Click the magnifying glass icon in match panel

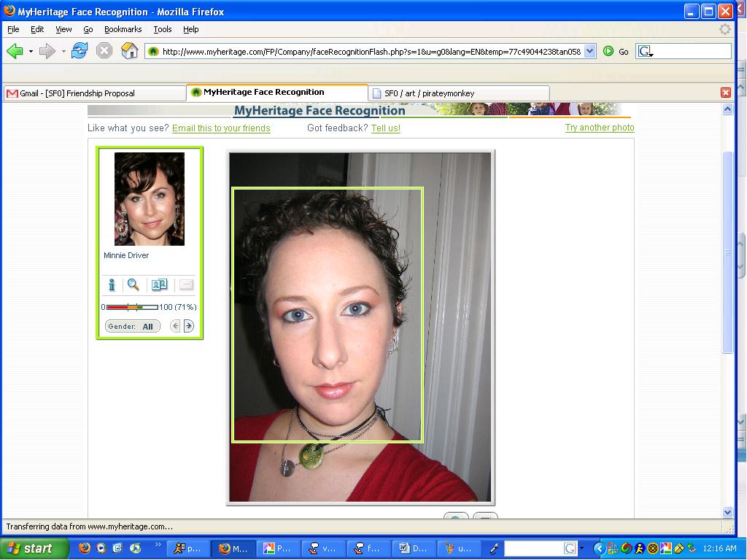coord(133,285)
